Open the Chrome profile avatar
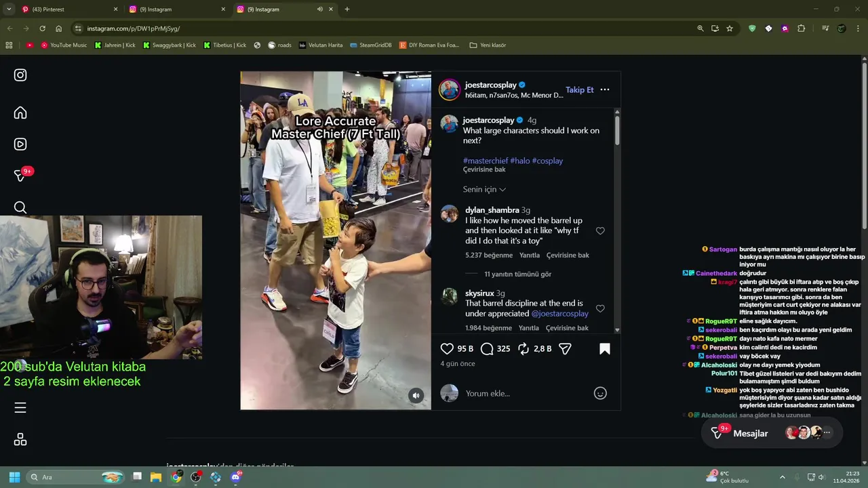 [842, 28]
